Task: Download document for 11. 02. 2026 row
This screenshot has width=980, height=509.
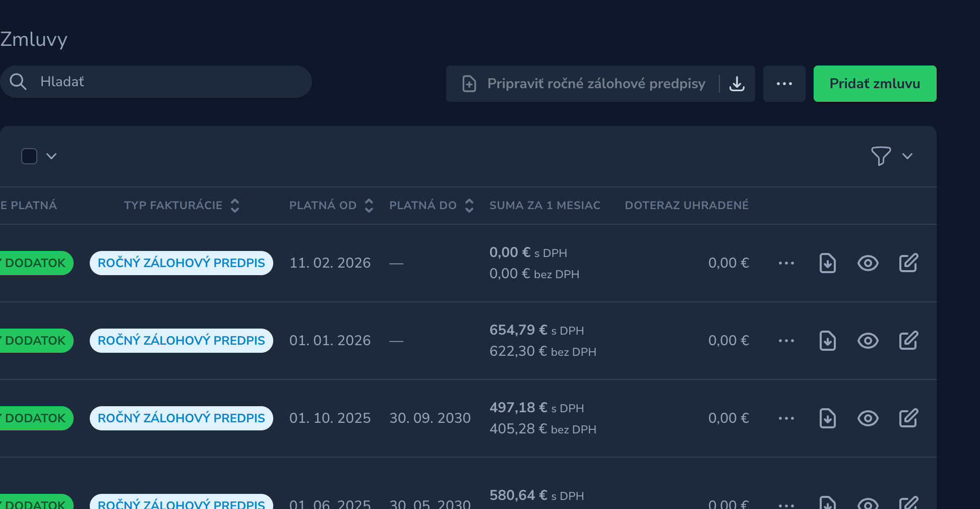Action: tap(827, 263)
